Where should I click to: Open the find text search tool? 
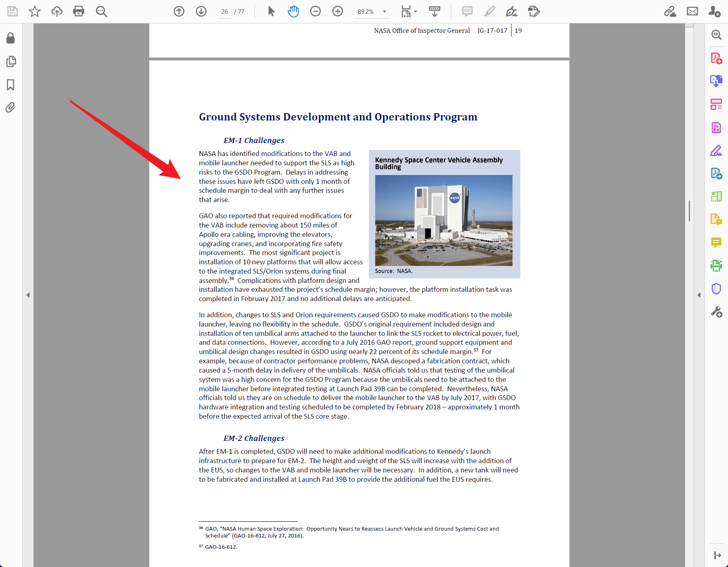101,11
